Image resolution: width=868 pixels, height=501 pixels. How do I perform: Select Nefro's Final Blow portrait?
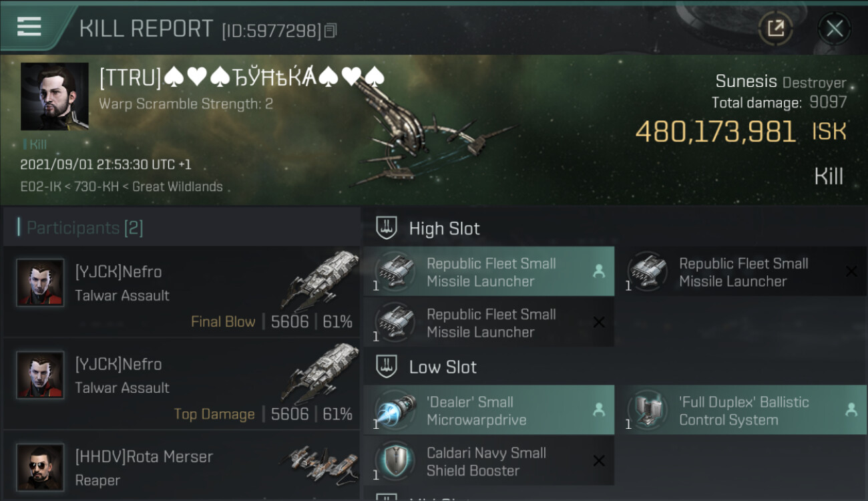point(40,283)
